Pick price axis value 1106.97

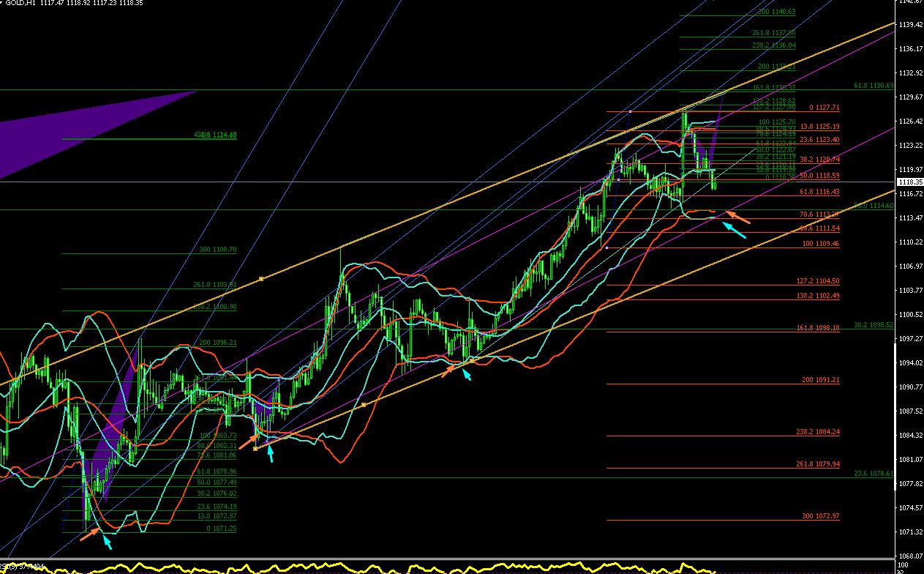[911, 266]
